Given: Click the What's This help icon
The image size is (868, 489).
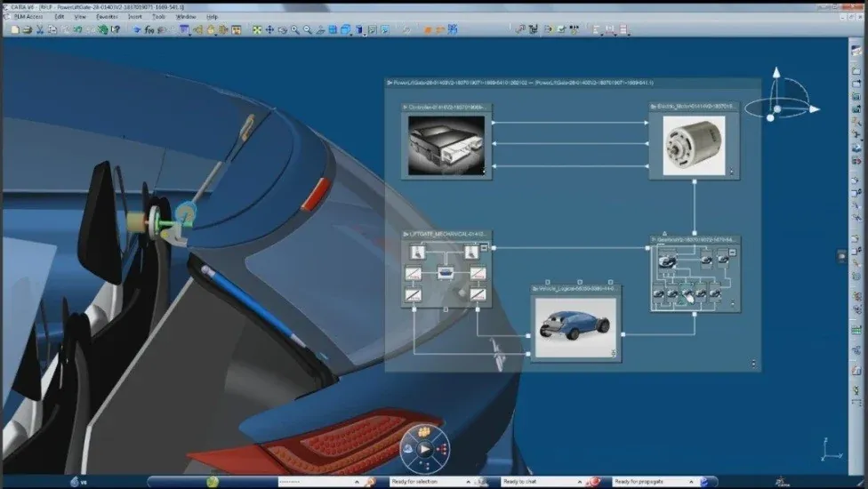Looking at the screenshot, I should 116,29.
